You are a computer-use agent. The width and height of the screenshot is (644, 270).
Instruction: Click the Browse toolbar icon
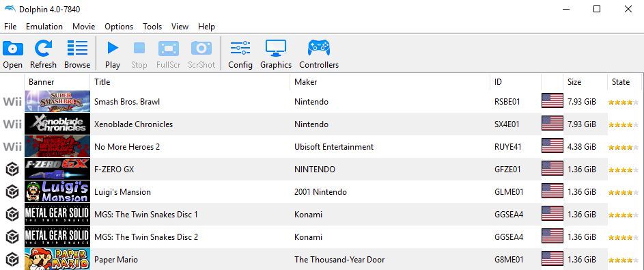[77, 48]
